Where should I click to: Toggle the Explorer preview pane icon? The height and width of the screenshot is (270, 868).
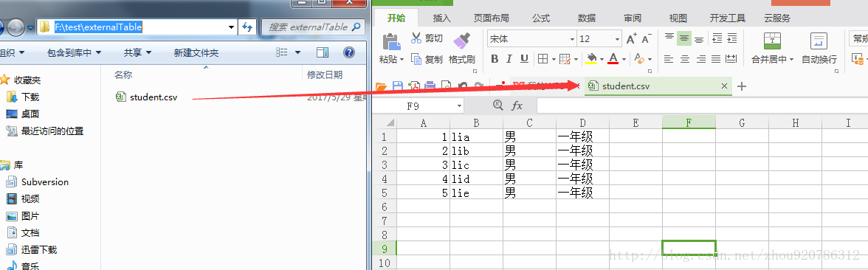pyautogui.click(x=323, y=52)
